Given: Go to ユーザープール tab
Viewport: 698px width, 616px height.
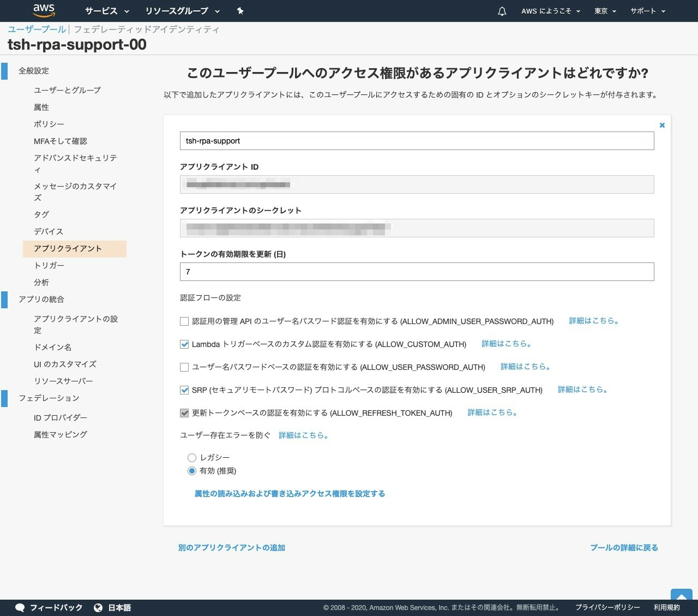Looking at the screenshot, I should tap(37, 29).
